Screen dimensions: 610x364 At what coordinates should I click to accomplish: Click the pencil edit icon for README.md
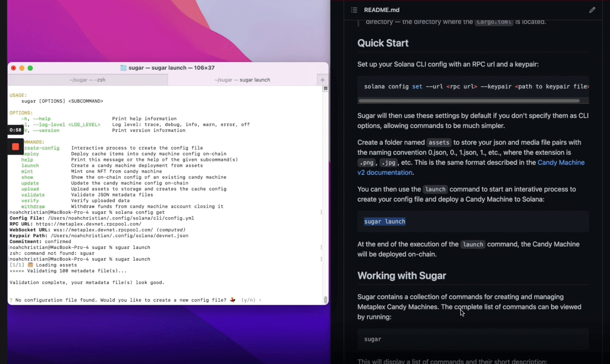[x=592, y=10]
